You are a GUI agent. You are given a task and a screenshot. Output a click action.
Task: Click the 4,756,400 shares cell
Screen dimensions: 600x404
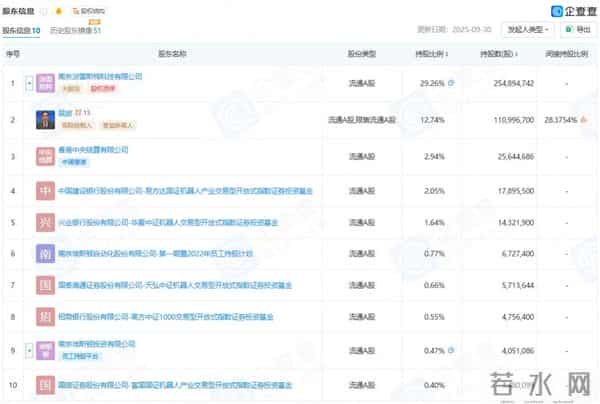tap(518, 317)
